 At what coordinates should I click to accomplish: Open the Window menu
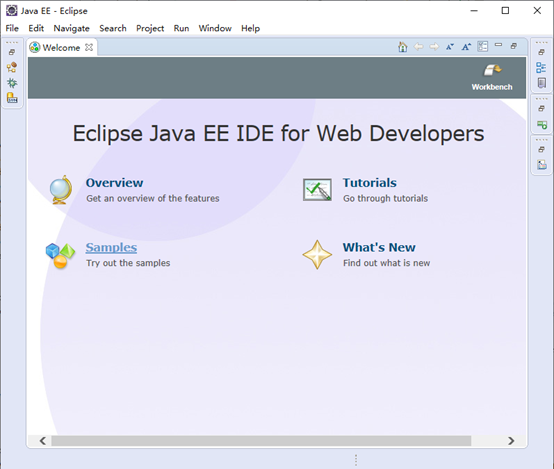tap(215, 28)
